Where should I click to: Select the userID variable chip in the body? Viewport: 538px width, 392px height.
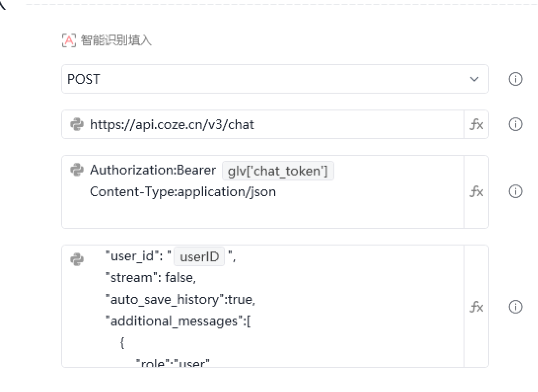coord(199,257)
